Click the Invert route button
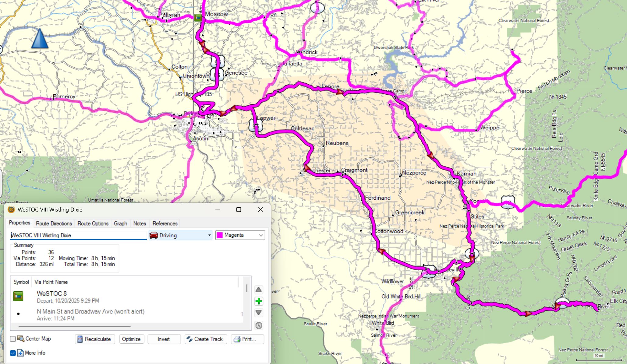The image size is (627, 364). 164,339
